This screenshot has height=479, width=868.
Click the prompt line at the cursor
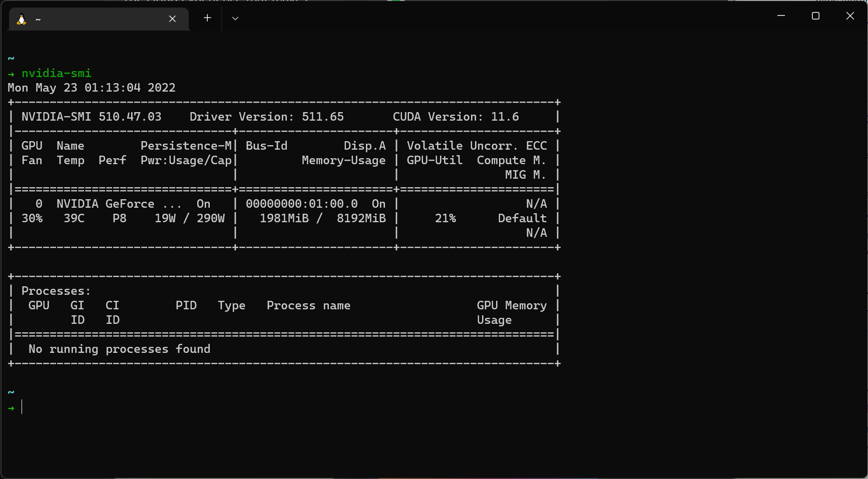point(22,407)
